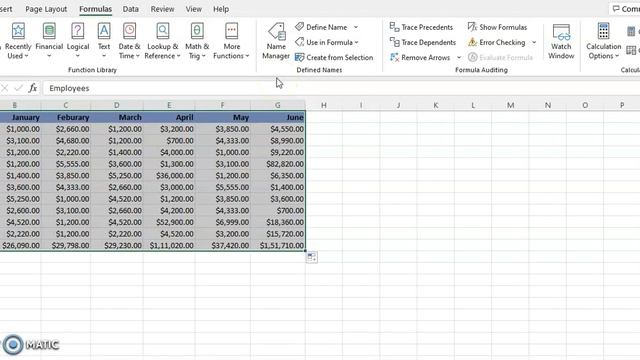Select the cell containing $18,360.00
This screenshot has height=360, width=640.
pos(278,222)
